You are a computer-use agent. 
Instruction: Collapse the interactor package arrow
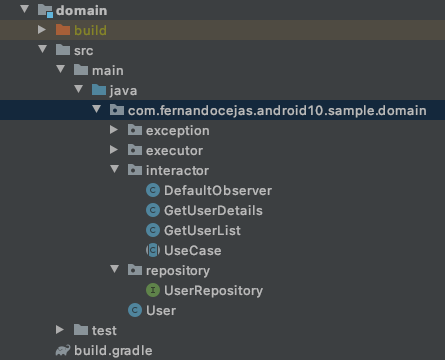[x=115, y=169]
